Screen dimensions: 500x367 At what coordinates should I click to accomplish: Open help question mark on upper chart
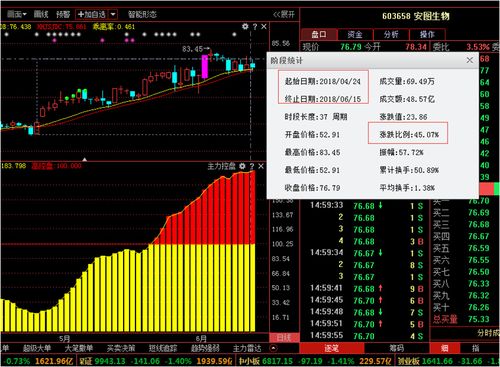[255, 27]
